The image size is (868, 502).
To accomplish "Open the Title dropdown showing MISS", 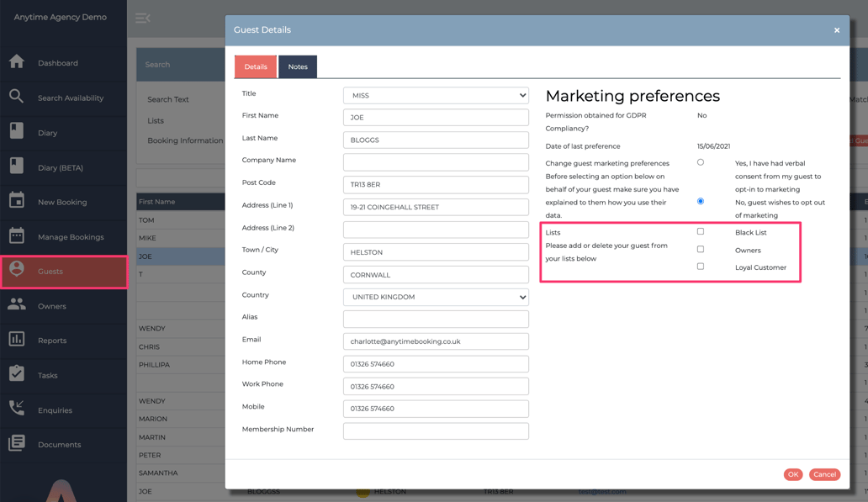I will tap(436, 95).
